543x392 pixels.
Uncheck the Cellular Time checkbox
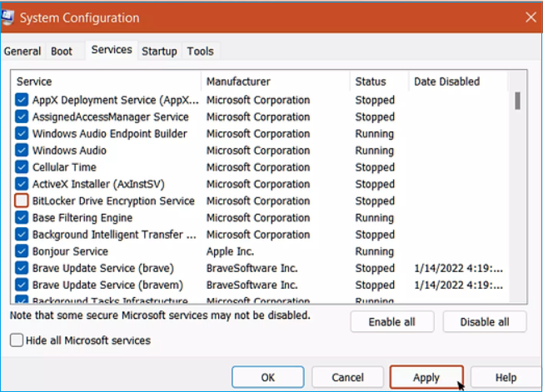point(22,167)
